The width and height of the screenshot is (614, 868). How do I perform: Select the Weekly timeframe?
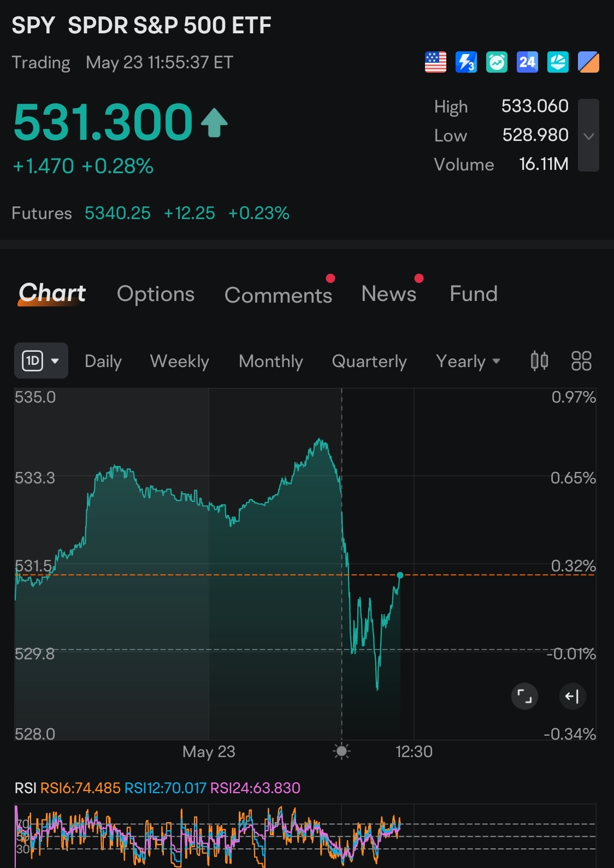coord(180,361)
